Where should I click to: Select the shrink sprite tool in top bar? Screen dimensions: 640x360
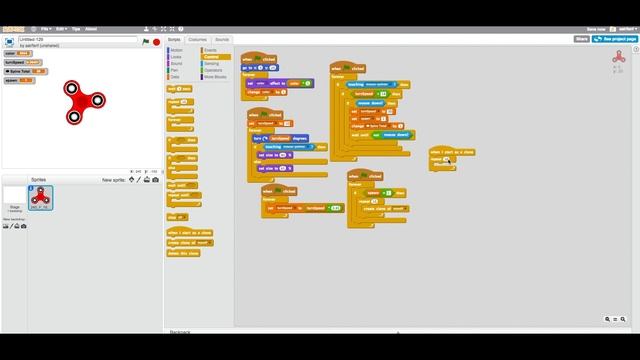[172, 29]
